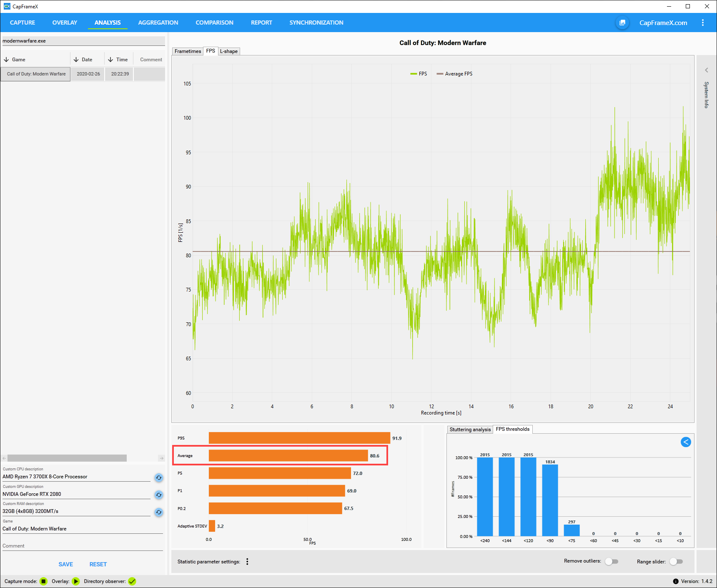Click the Custom RAM description field
The height and width of the screenshot is (588, 717).
pos(76,511)
